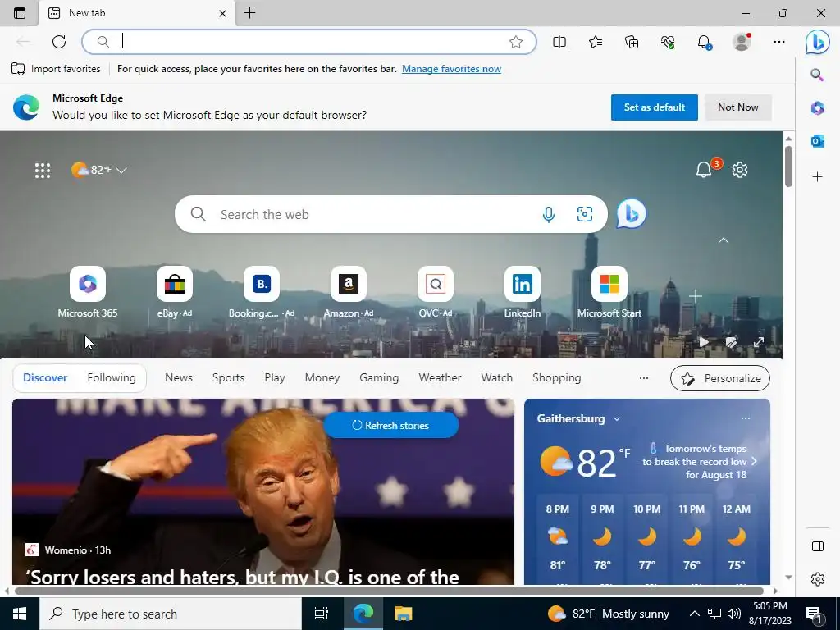
Task: Switch to the Discover tab
Action: click(45, 377)
